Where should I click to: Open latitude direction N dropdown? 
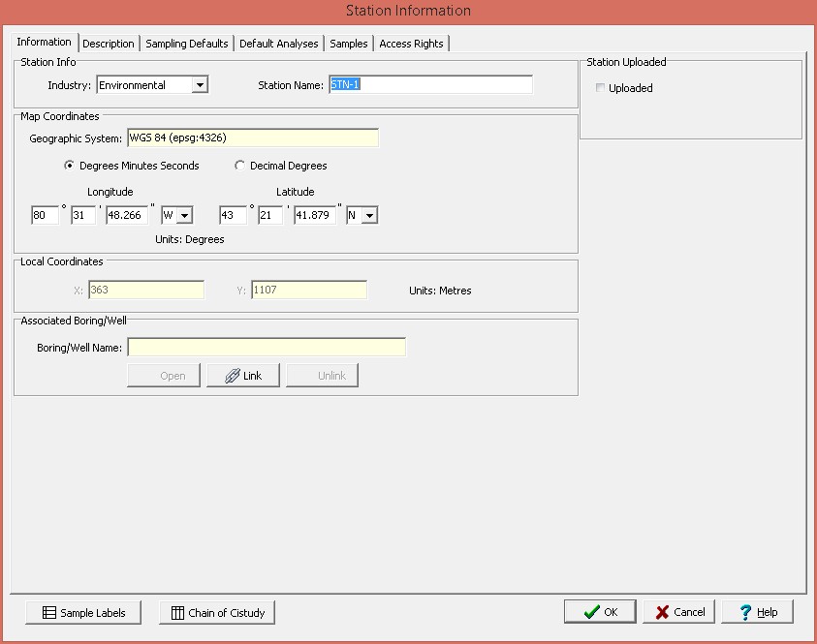pos(369,216)
